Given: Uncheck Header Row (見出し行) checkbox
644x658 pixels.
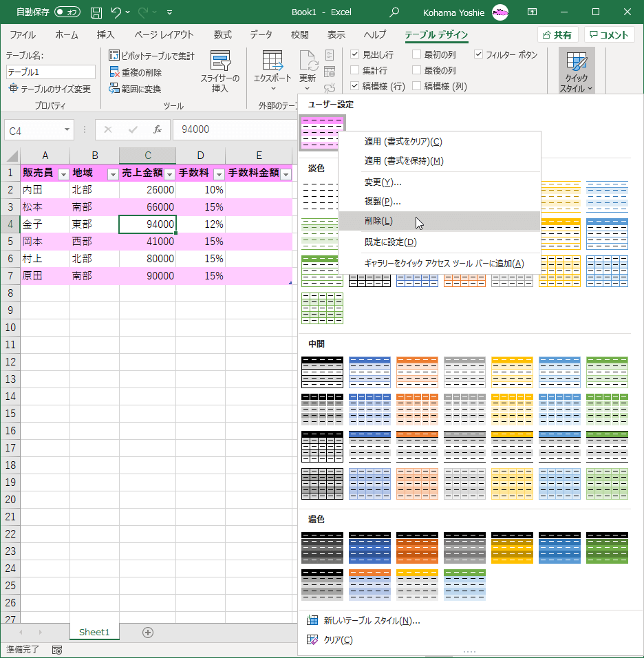Looking at the screenshot, I should coord(354,54).
